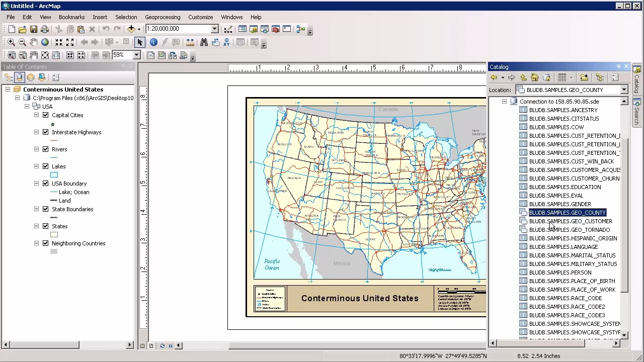Screen dimensions: 644x362
Task: Click the Catalog side tab
Action: click(x=636, y=79)
